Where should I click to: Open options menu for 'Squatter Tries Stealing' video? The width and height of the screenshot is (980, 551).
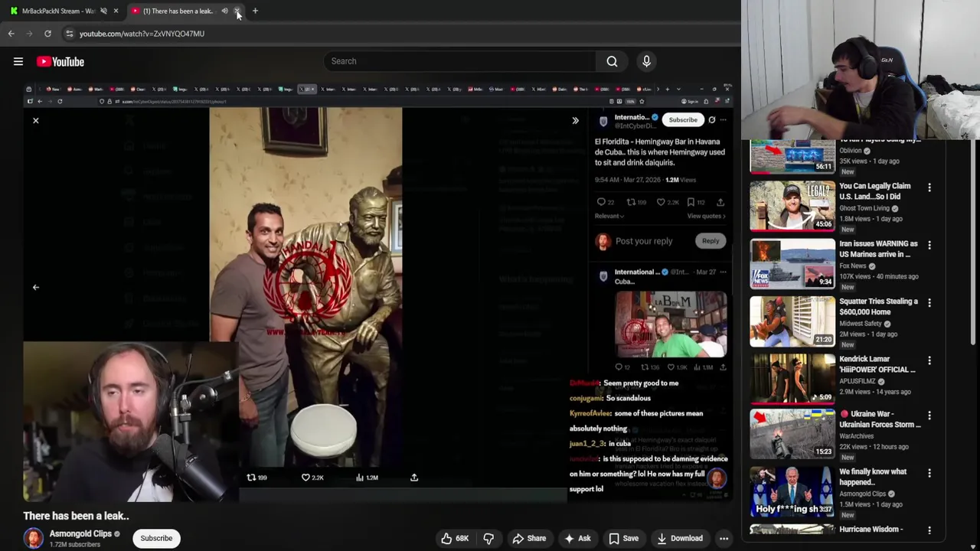929,303
